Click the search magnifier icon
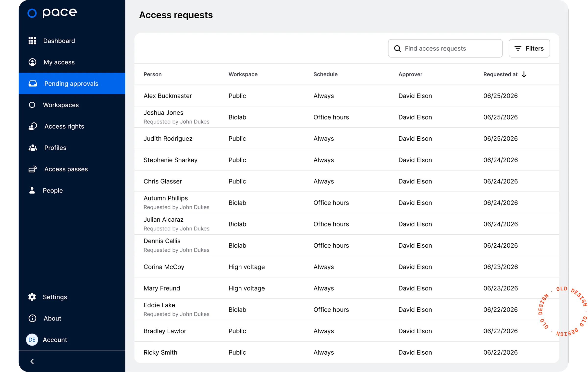Image resolution: width=588 pixels, height=372 pixels. coord(397,48)
